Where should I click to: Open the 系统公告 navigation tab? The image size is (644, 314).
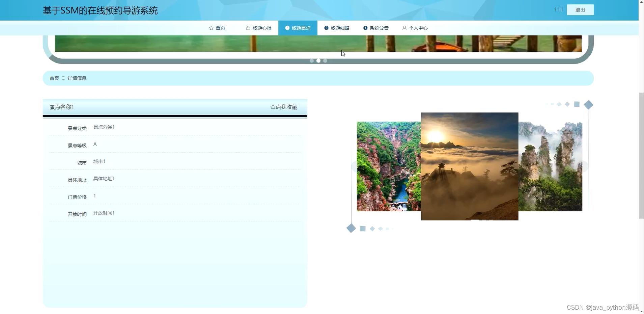coord(376,28)
